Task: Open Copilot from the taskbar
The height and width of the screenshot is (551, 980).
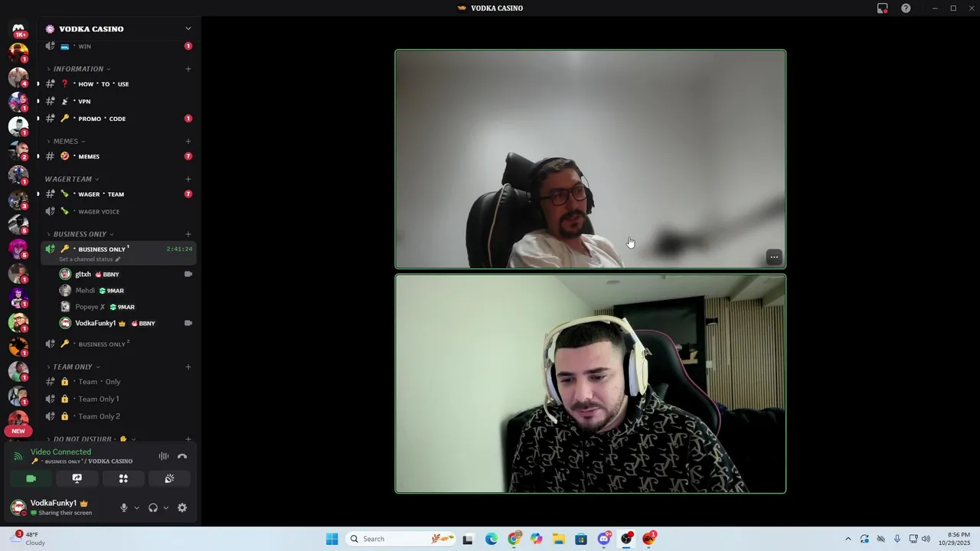Action: tap(536, 539)
